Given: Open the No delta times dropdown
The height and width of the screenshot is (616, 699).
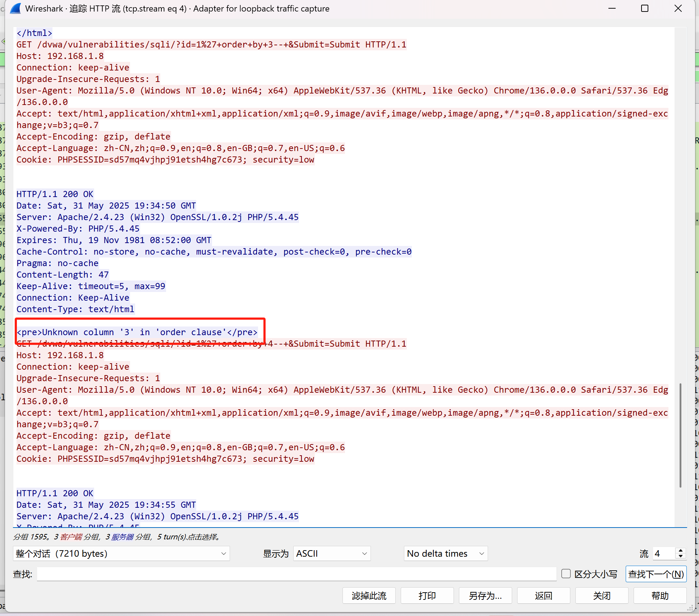Looking at the screenshot, I should click(445, 553).
